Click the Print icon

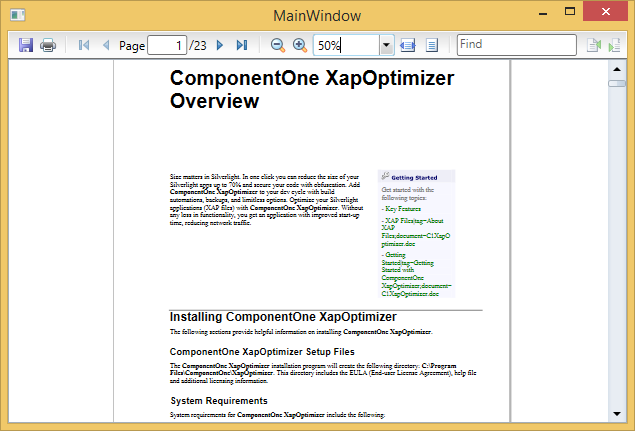47,45
